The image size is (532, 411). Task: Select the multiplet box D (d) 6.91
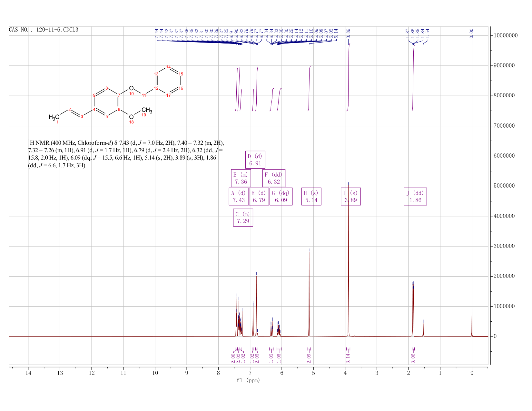coord(255,160)
